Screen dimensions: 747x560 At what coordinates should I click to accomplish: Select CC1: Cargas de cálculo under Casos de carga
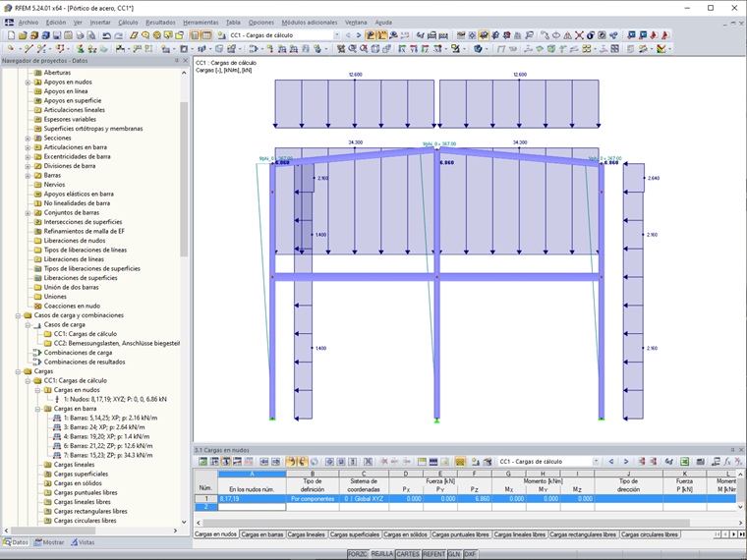(x=85, y=334)
